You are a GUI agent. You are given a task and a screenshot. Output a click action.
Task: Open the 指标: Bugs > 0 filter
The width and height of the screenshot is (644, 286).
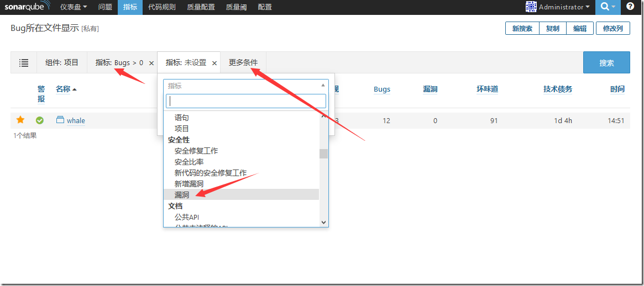point(119,63)
